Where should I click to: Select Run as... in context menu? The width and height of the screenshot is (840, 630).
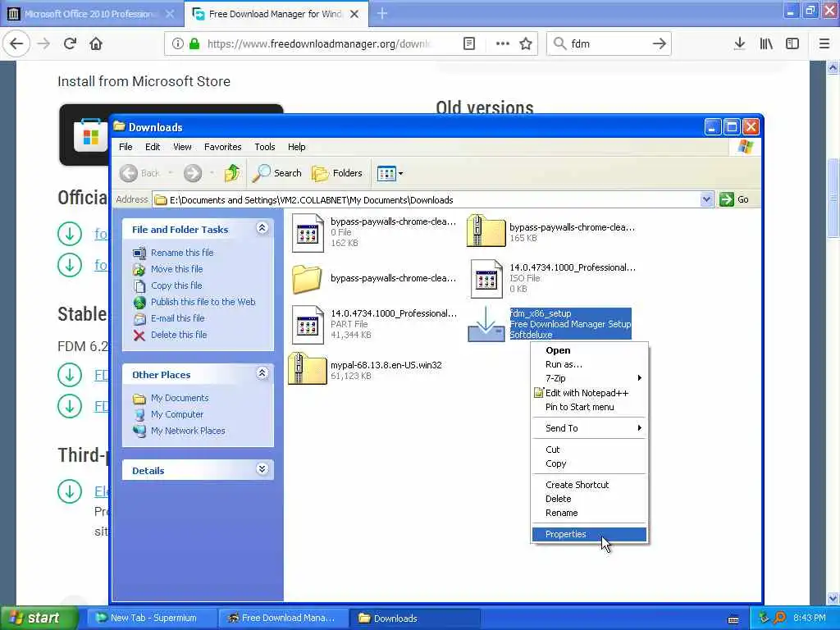589,364
